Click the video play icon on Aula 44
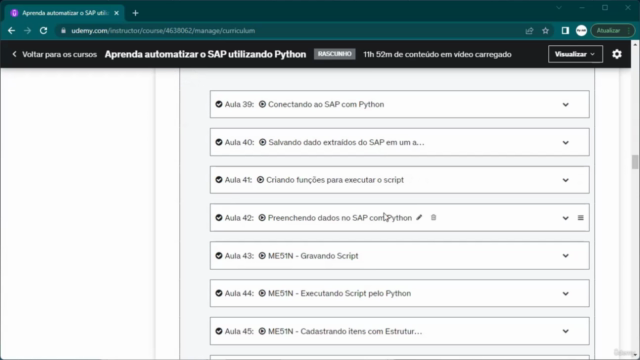This screenshot has width=640, height=360. coord(262,293)
